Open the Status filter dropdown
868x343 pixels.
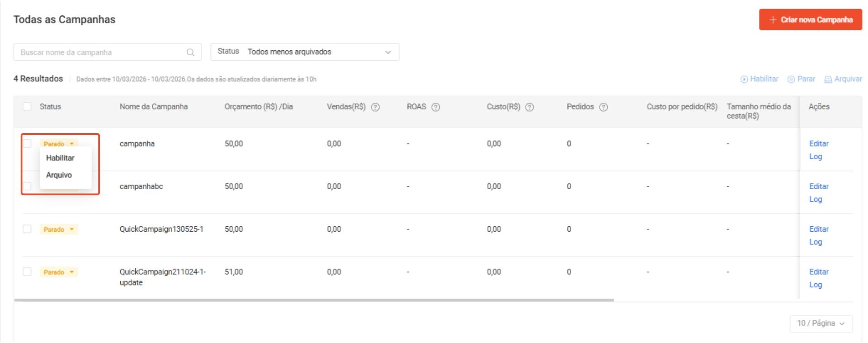coord(305,52)
